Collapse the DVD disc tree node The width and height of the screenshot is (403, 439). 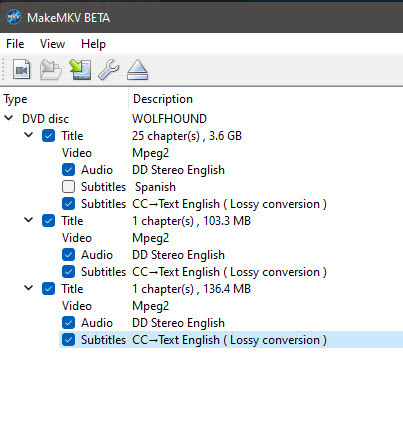click(x=9, y=118)
